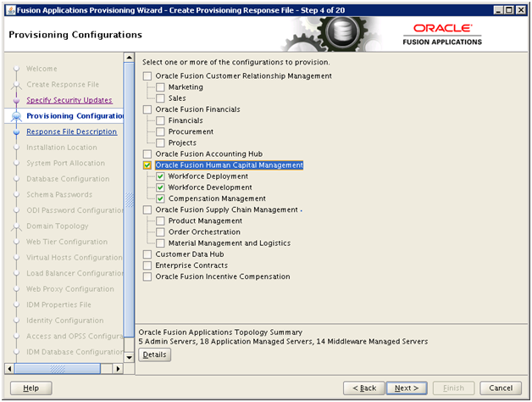532x402 pixels.
Task: Check Oracle Fusion Customer Relationship Management checkbox
Action: [x=147, y=75]
